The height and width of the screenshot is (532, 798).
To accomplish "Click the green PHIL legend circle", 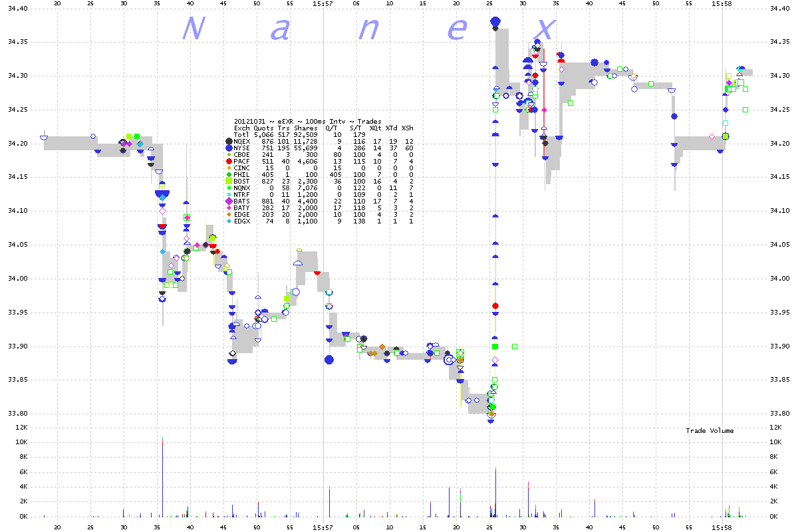I will click(229, 175).
